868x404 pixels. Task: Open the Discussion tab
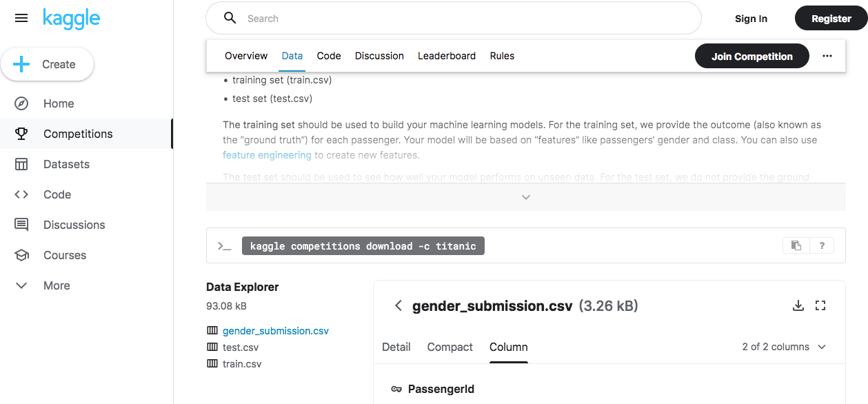coord(379,56)
